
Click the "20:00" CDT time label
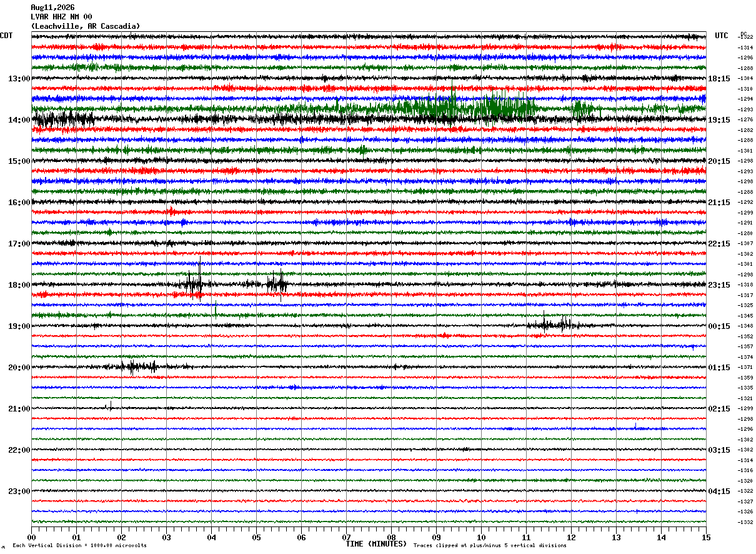(19, 368)
